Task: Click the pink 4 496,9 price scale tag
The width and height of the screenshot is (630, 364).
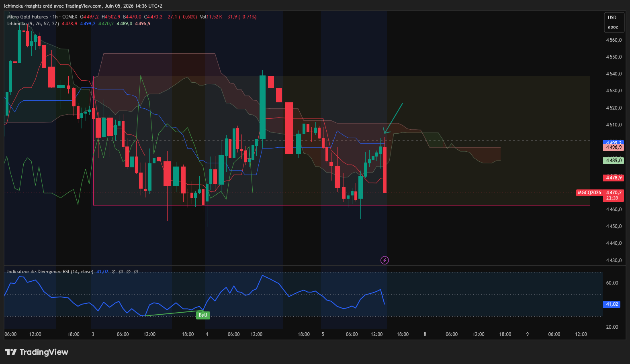Action: coord(613,147)
